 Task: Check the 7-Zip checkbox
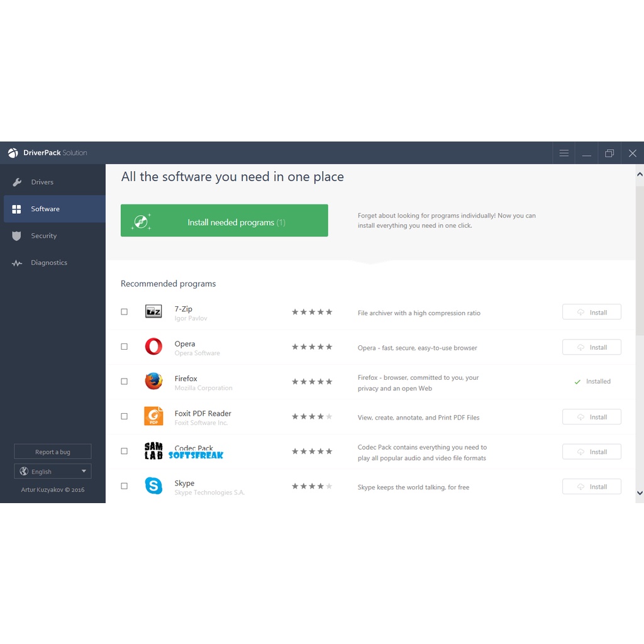[124, 312]
